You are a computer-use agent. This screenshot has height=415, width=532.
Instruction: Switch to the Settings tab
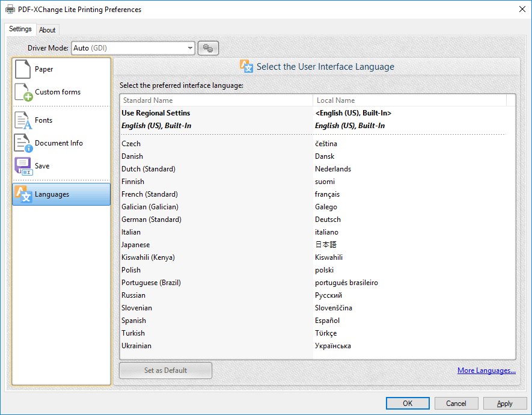click(20, 29)
